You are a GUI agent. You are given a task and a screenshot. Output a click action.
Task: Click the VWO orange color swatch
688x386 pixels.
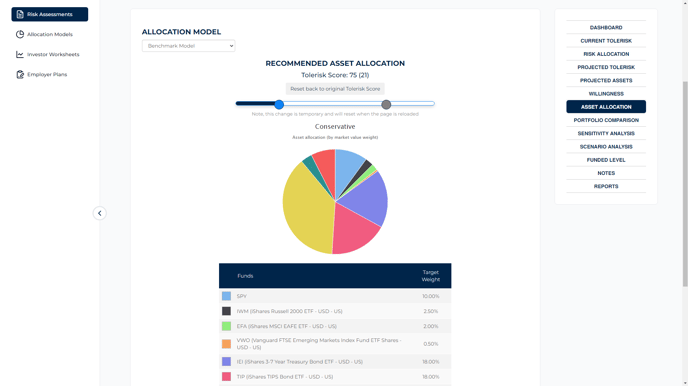pyautogui.click(x=226, y=344)
